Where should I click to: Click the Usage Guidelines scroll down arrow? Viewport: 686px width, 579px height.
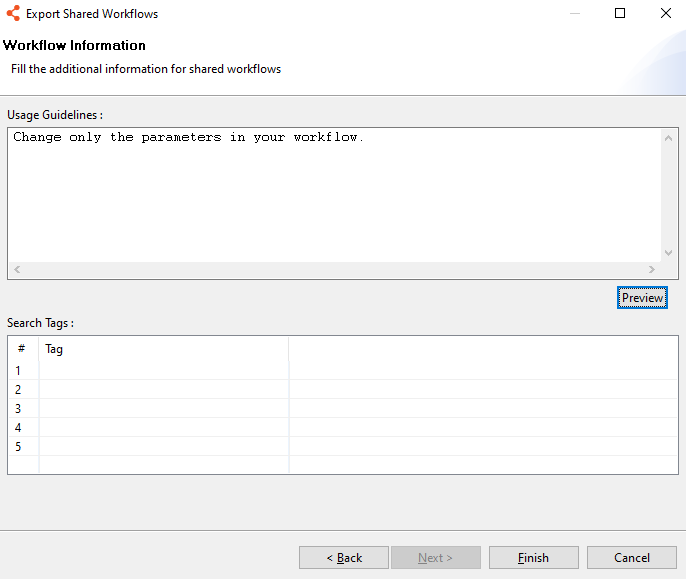point(669,253)
